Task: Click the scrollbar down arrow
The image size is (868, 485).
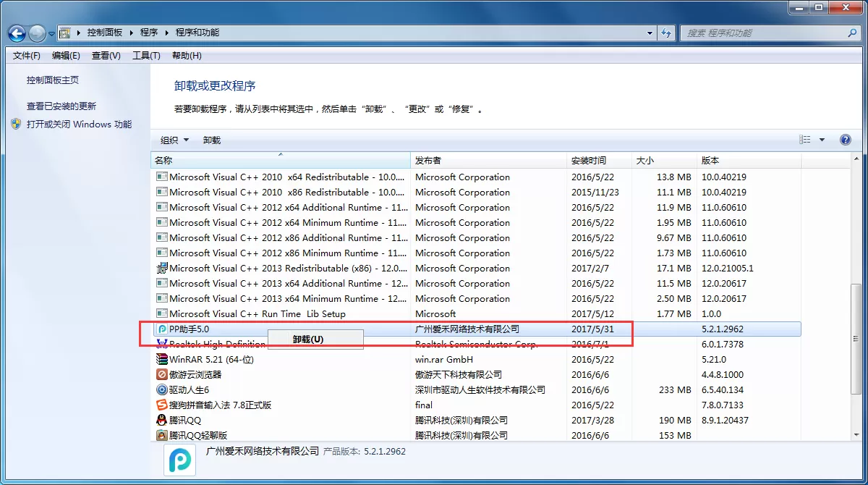Action: click(x=856, y=434)
